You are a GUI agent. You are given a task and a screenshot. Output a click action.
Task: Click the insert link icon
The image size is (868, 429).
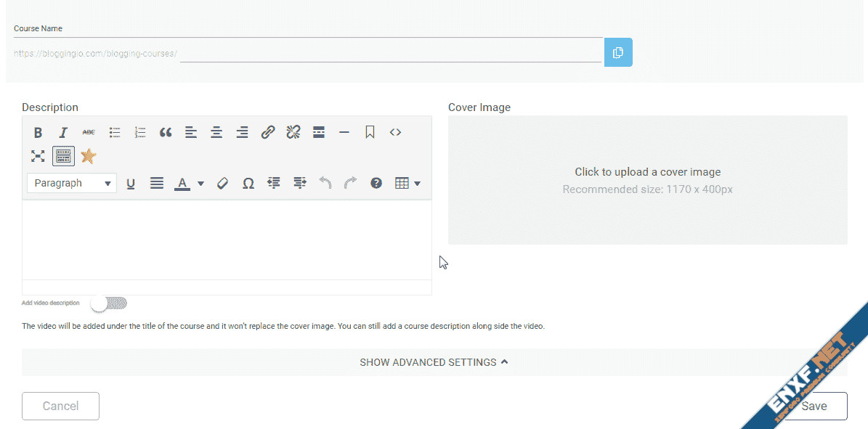268,132
